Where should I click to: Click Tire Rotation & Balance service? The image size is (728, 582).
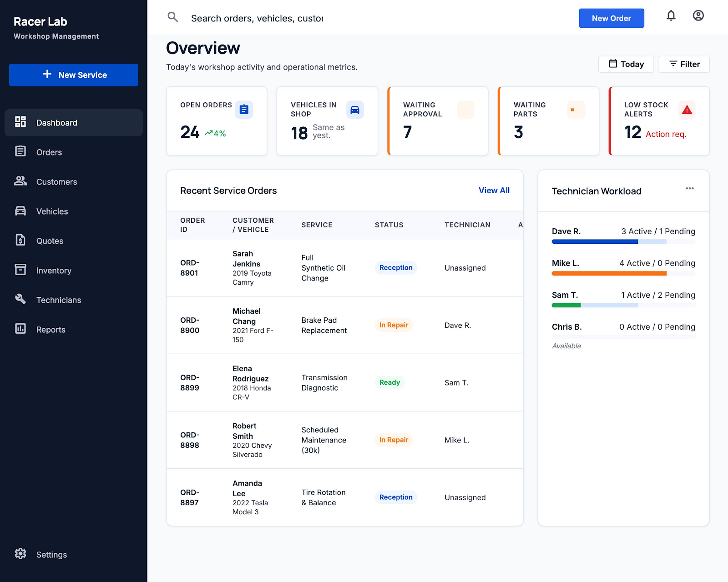pyautogui.click(x=324, y=497)
